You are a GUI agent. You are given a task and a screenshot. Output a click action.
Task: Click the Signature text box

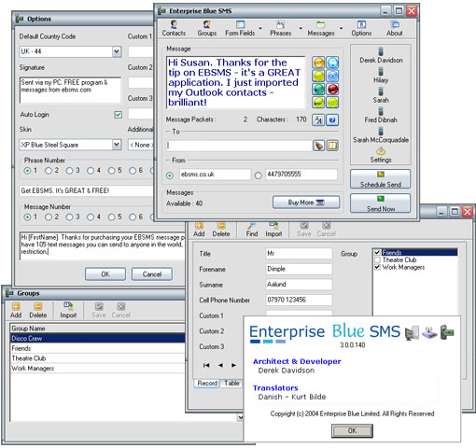[x=70, y=90]
